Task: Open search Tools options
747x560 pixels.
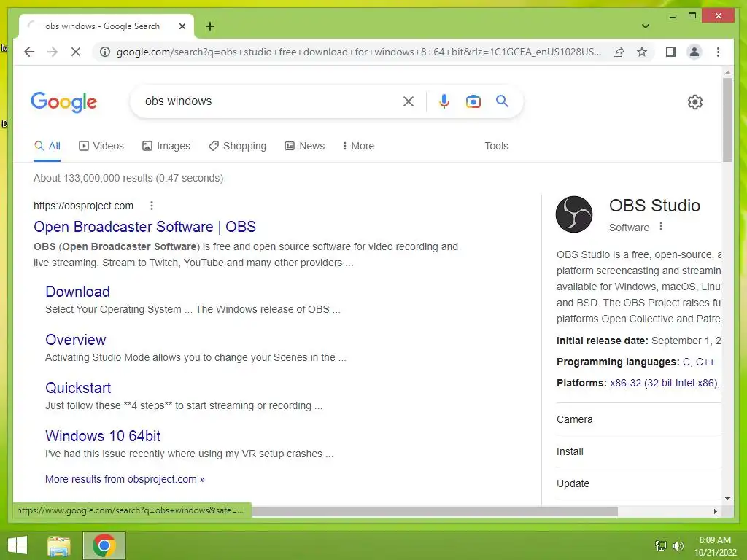Action: 496,146
